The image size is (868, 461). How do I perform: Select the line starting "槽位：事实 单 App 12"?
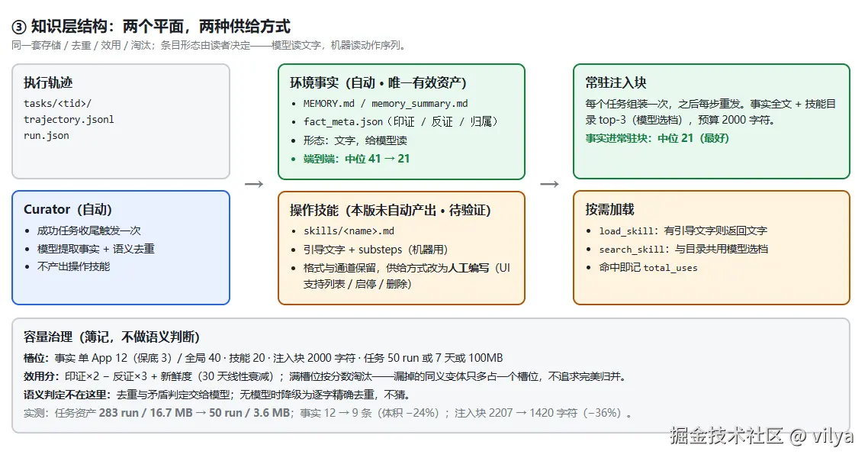pos(263,358)
